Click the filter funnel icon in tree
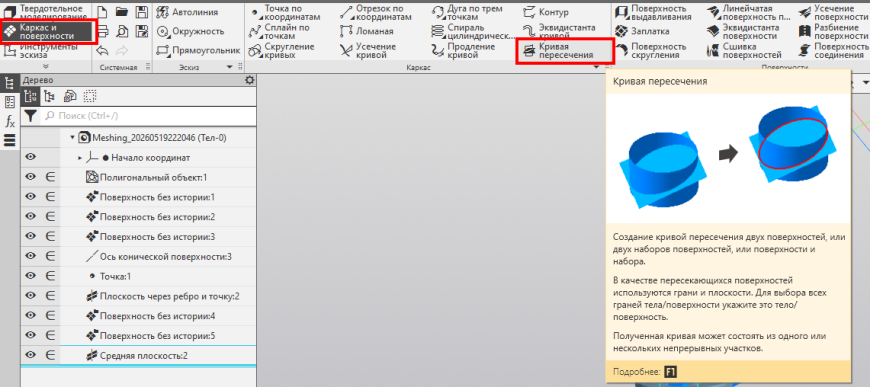The height and width of the screenshot is (387, 870). (31, 116)
